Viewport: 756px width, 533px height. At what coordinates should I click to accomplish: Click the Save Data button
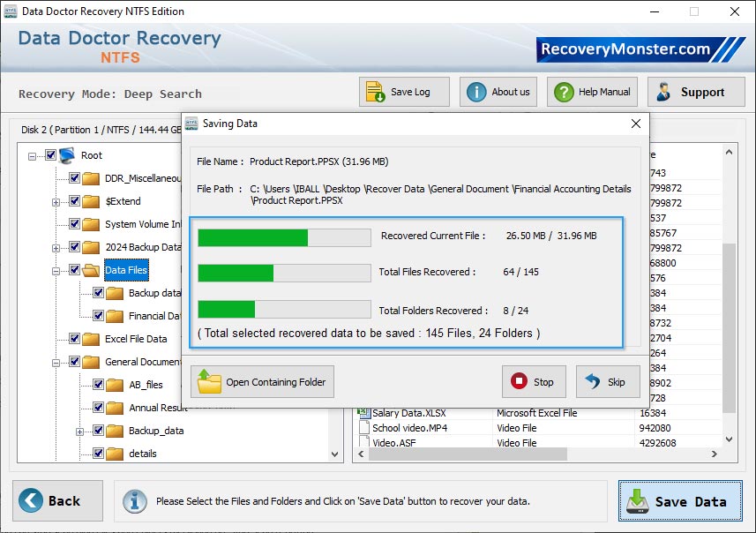click(x=679, y=501)
